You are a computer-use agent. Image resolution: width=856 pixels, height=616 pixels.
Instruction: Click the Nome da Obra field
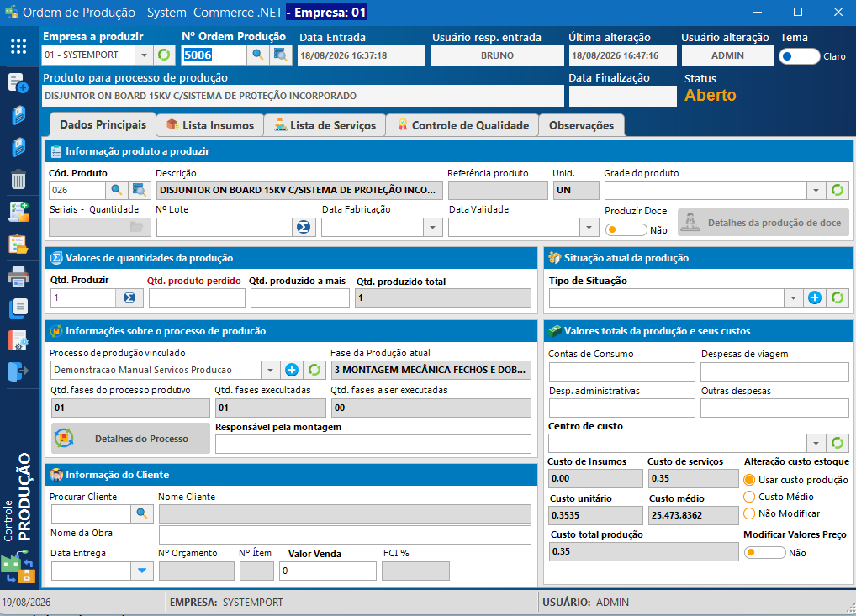click(345, 534)
